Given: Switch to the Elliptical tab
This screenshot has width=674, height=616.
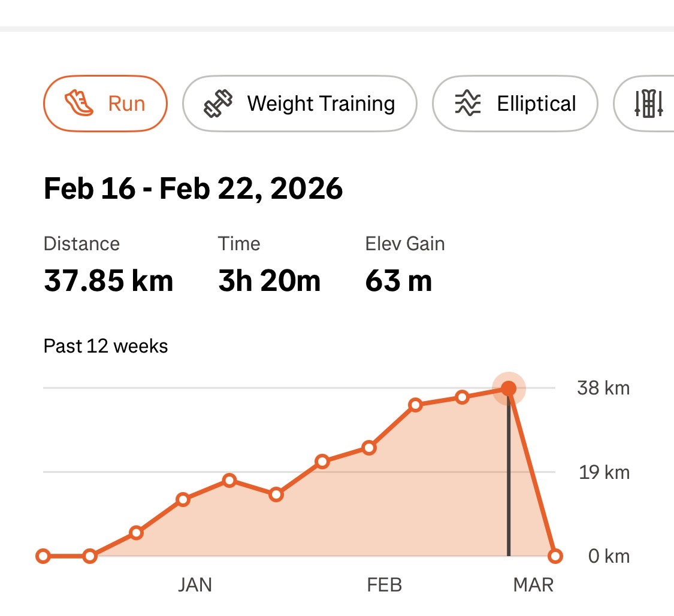Looking at the screenshot, I should coord(515,104).
